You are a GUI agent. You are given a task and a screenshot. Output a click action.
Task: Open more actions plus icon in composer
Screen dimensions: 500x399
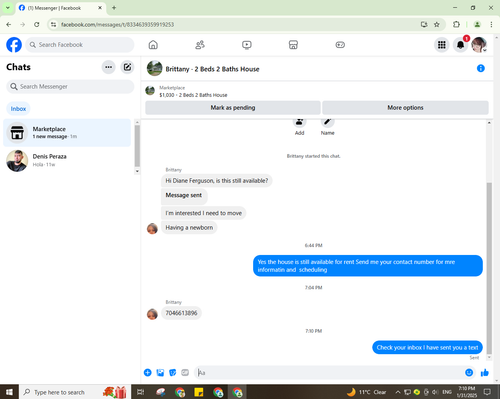pyautogui.click(x=148, y=373)
